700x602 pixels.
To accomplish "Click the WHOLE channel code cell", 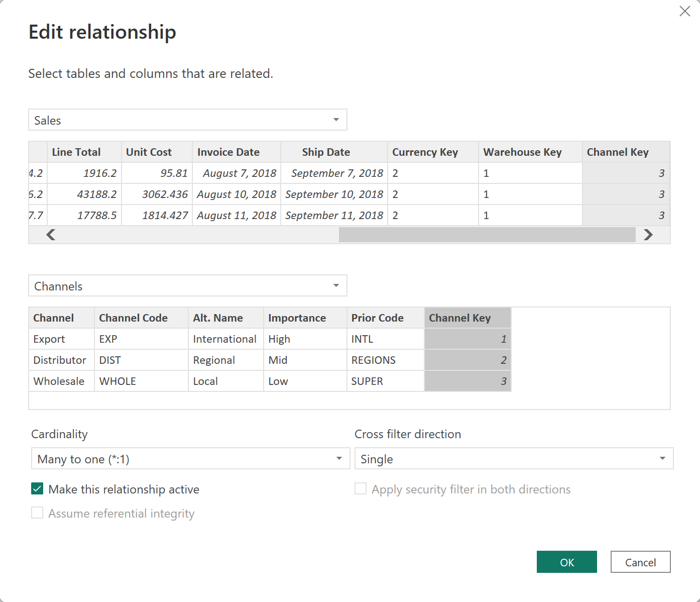I will click(141, 381).
